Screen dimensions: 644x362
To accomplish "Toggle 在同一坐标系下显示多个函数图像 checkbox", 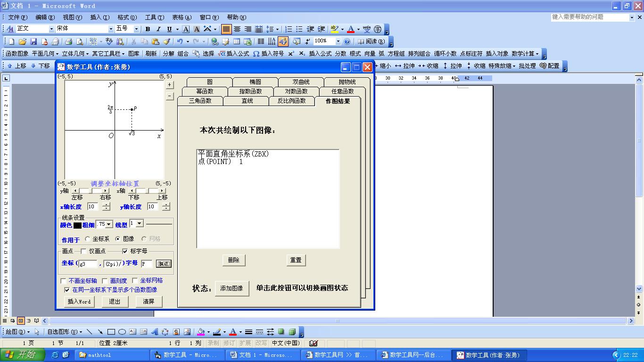I will 67,290.
